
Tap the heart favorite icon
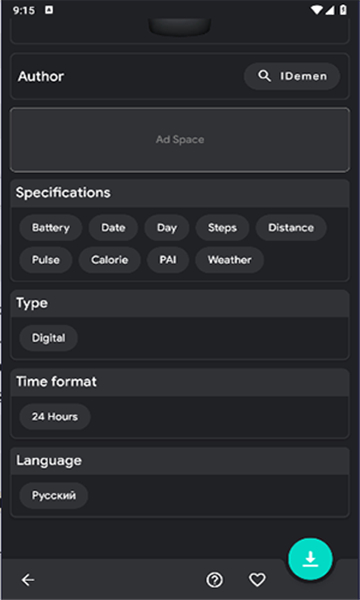coord(257,580)
